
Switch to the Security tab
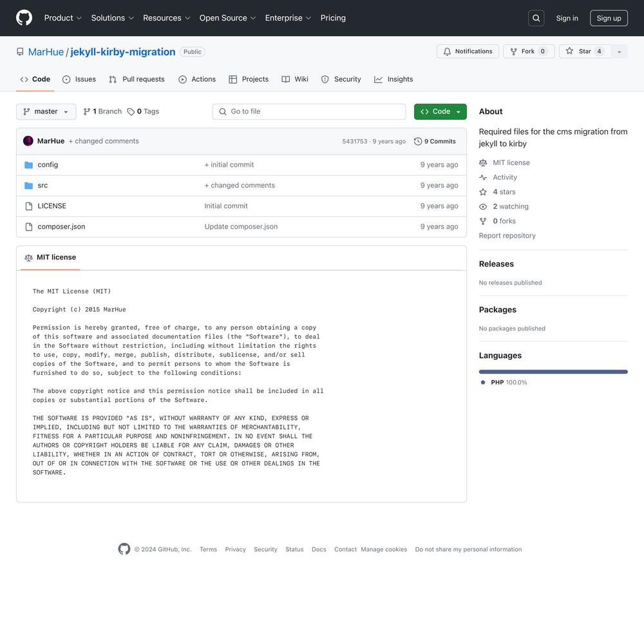341,79
